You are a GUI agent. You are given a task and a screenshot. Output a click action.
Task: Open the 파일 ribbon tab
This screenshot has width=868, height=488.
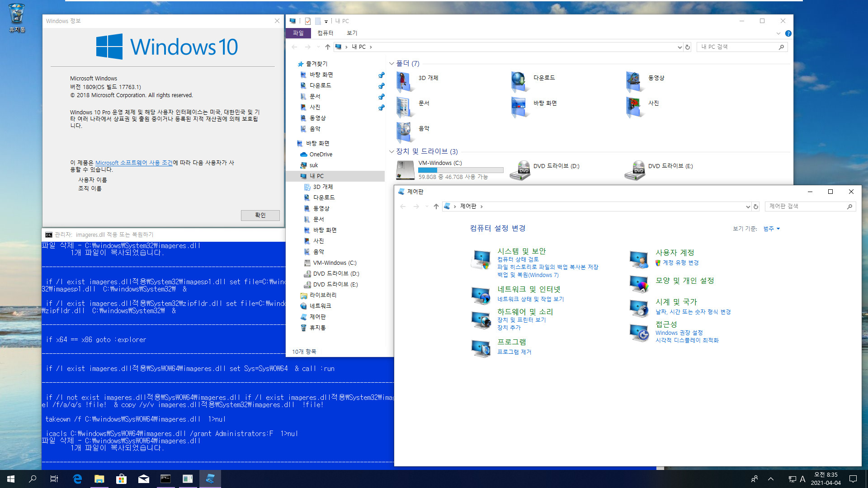pyautogui.click(x=298, y=33)
